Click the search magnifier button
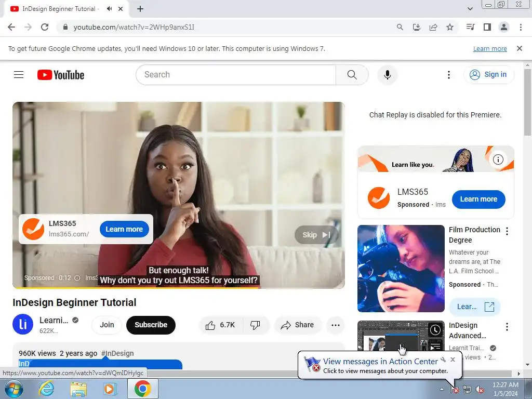Image resolution: width=532 pixels, height=399 pixels. (x=352, y=75)
